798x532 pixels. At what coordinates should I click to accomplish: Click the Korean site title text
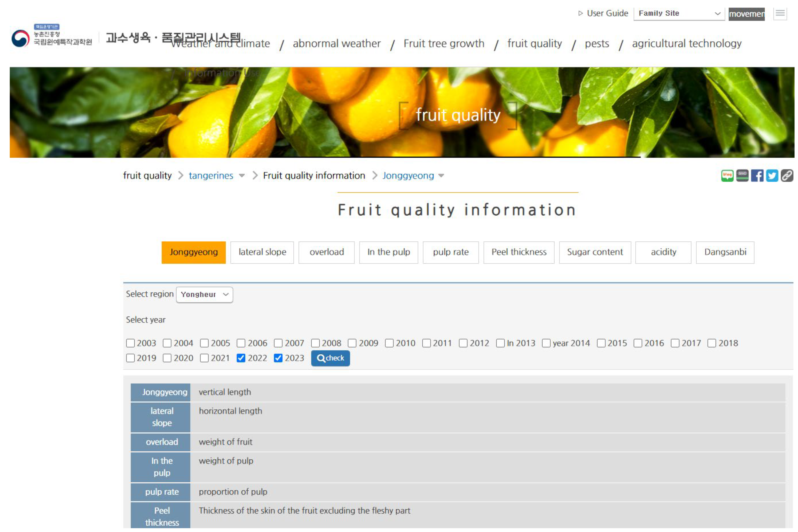173,37
